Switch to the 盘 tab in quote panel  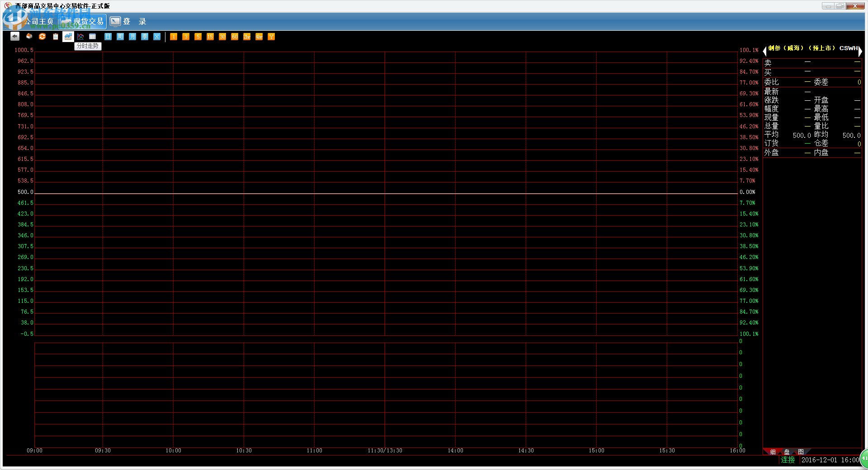pos(787,452)
